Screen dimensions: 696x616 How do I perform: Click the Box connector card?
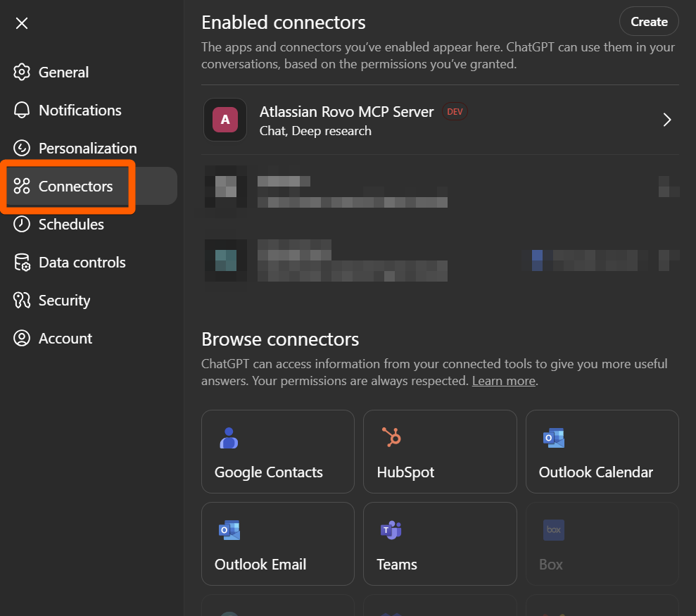[x=602, y=543]
